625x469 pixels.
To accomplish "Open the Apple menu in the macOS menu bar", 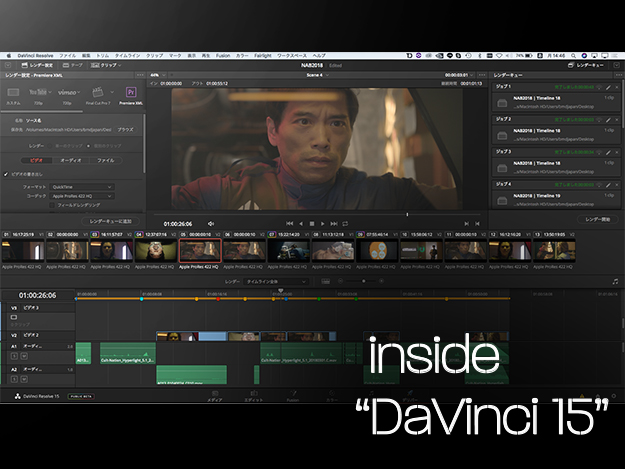I will pyautogui.click(x=9, y=56).
